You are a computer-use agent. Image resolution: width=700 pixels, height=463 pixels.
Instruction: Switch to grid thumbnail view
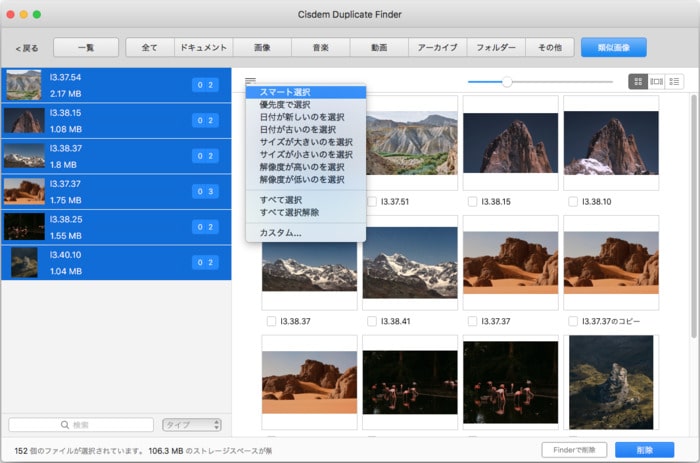(637, 82)
